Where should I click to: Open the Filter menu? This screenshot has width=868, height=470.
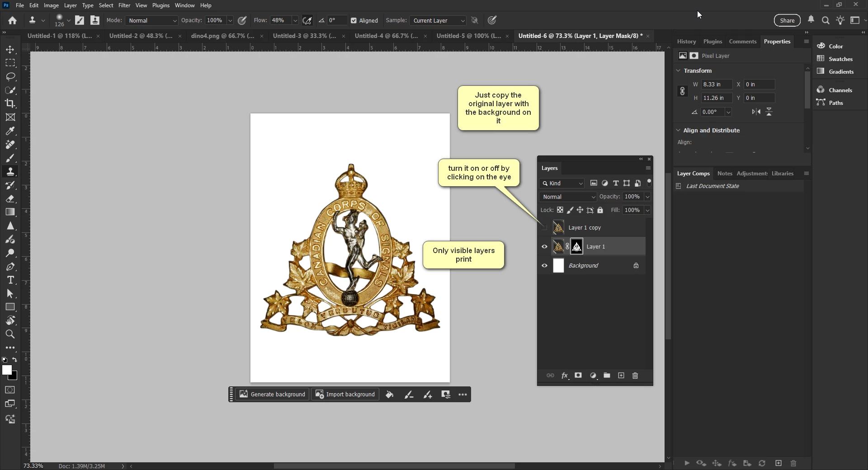pyautogui.click(x=124, y=5)
